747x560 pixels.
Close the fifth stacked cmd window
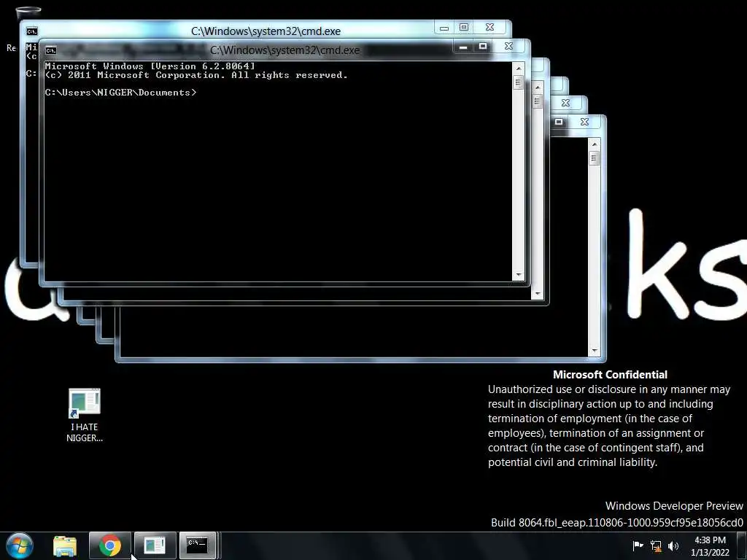pos(566,103)
